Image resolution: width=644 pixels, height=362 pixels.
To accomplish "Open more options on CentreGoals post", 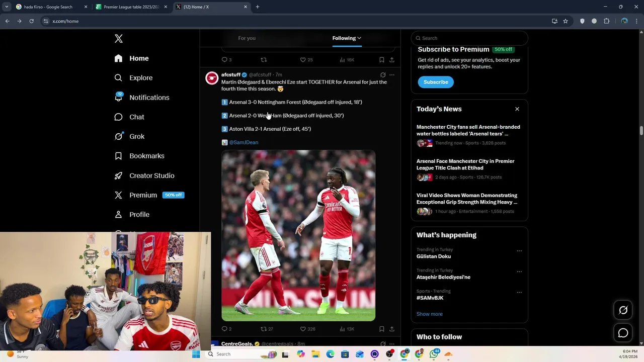I will (392, 344).
